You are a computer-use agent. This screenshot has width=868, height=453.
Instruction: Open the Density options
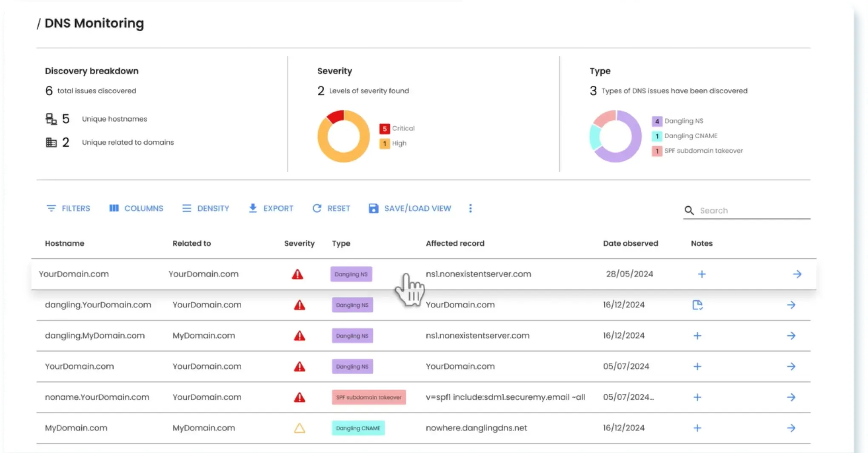coord(206,208)
